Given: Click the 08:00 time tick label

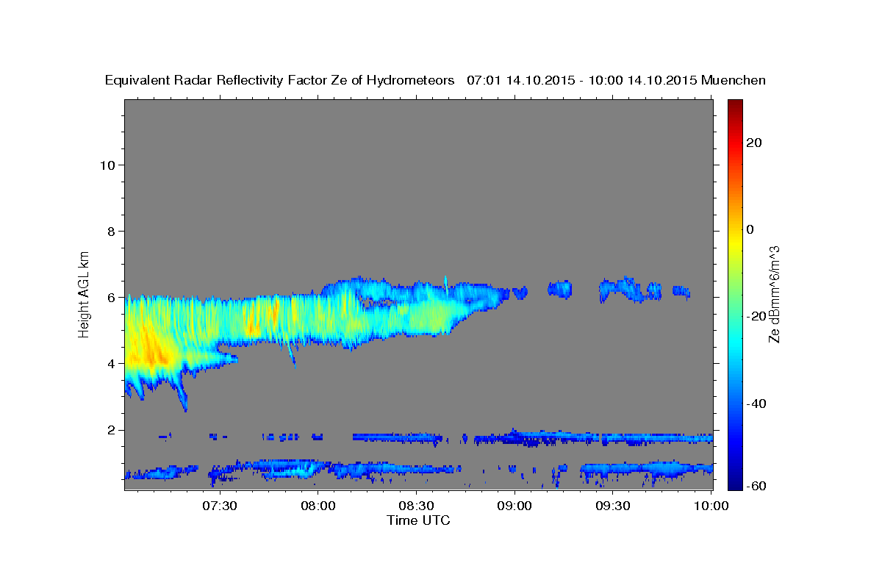Looking at the screenshot, I should coord(318,506).
